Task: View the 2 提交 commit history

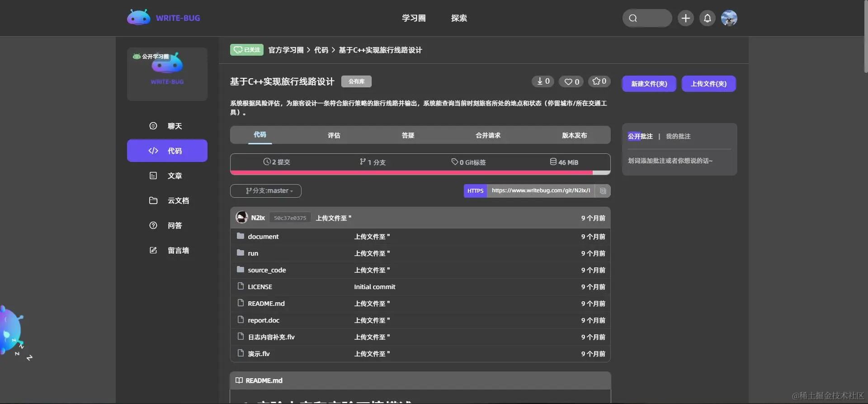Action: [x=277, y=162]
